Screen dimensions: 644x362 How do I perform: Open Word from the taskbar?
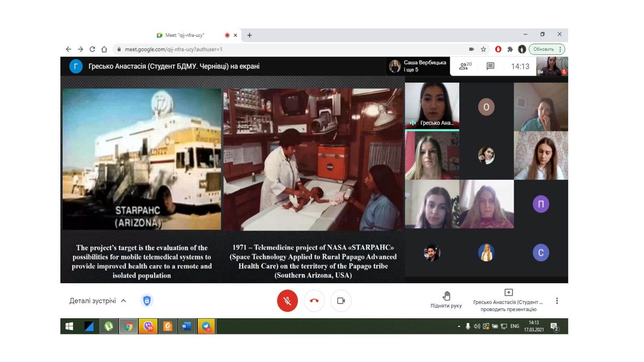[x=187, y=326]
